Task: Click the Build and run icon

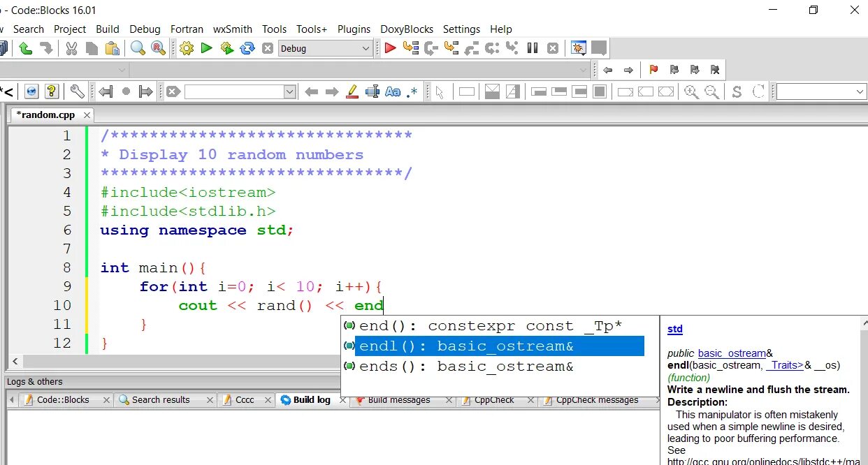Action: pos(226,48)
